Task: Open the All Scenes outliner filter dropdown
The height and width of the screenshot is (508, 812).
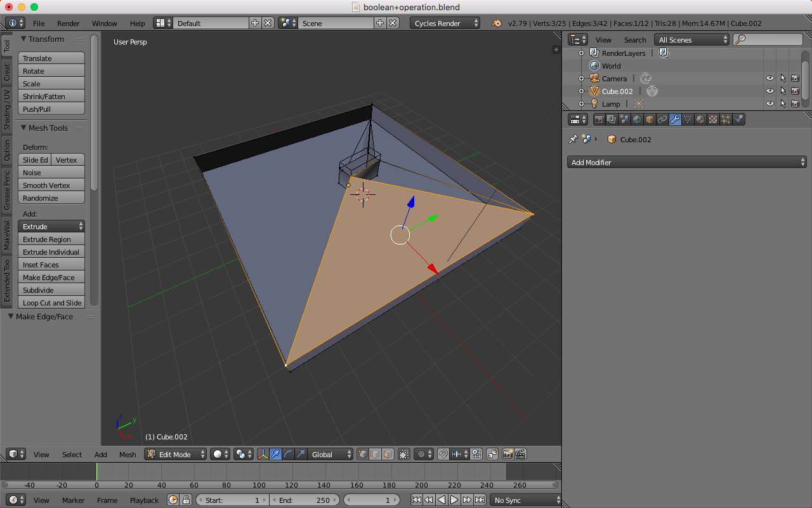Action: click(692, 39)
